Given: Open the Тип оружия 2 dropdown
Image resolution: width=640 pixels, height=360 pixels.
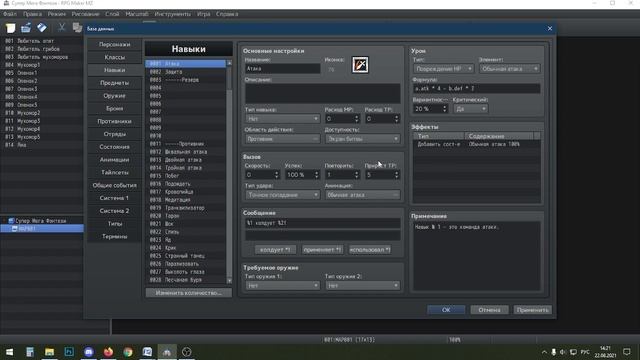Looking at the screenshot, I should click(362, 286).
